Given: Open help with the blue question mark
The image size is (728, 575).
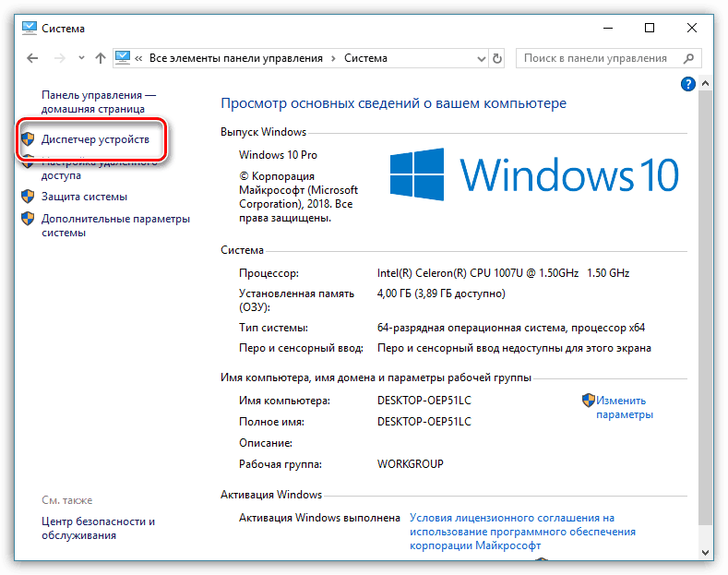Looking at the screenshot, I should (687, 84).
